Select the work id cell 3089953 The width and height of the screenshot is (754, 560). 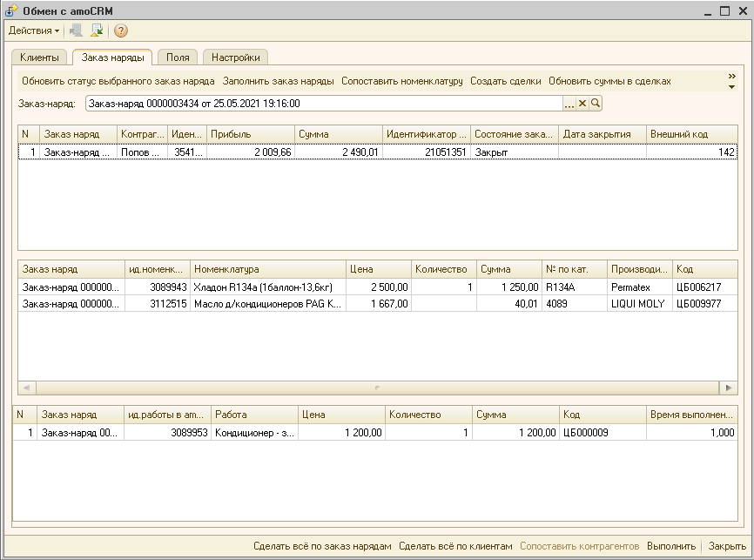(167, 433)
